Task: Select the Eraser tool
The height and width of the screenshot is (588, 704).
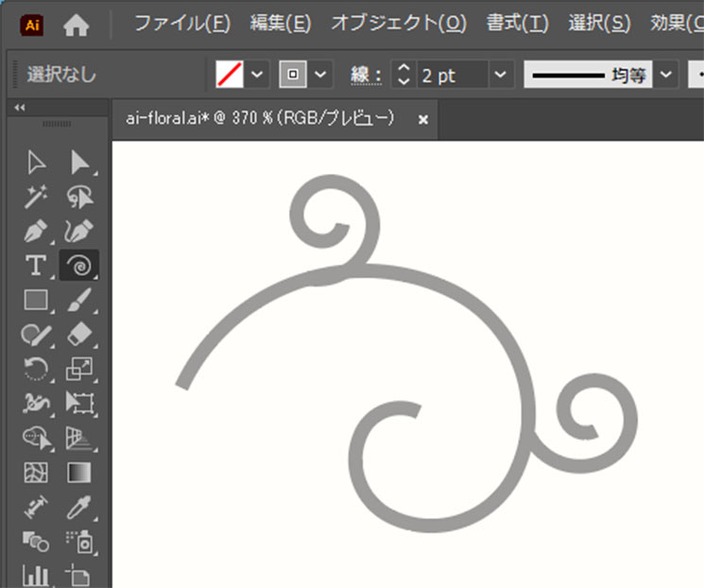Action: tap(79, 335)
